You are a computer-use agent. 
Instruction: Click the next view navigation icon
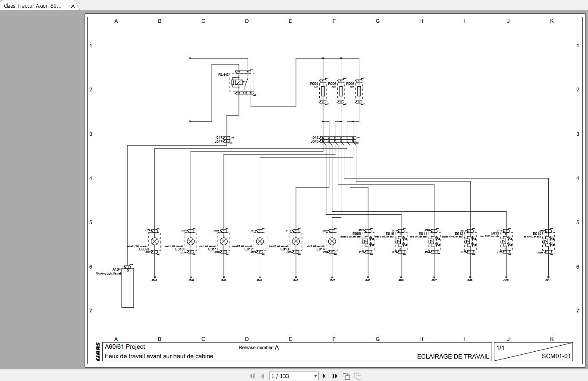coord(358,376)
